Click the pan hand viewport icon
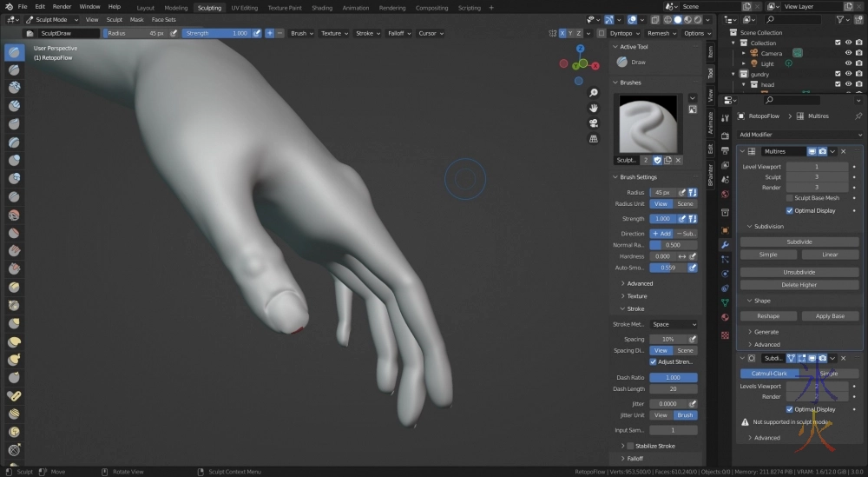This screenshot has height=477, width=868. [593, 108]
